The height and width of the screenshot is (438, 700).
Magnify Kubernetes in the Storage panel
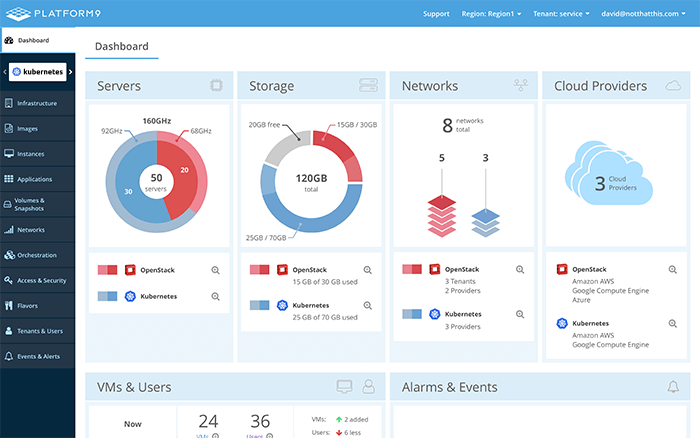367,305
